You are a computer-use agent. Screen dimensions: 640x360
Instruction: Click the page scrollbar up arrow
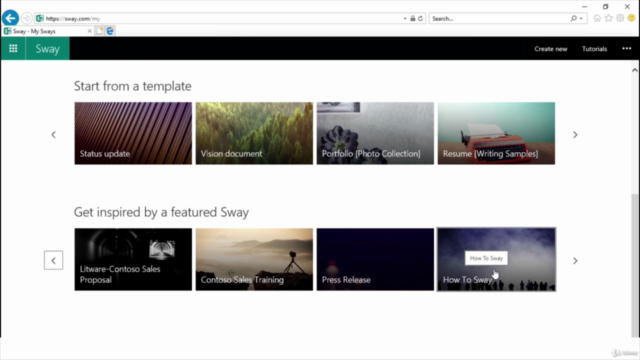(635, 70)
